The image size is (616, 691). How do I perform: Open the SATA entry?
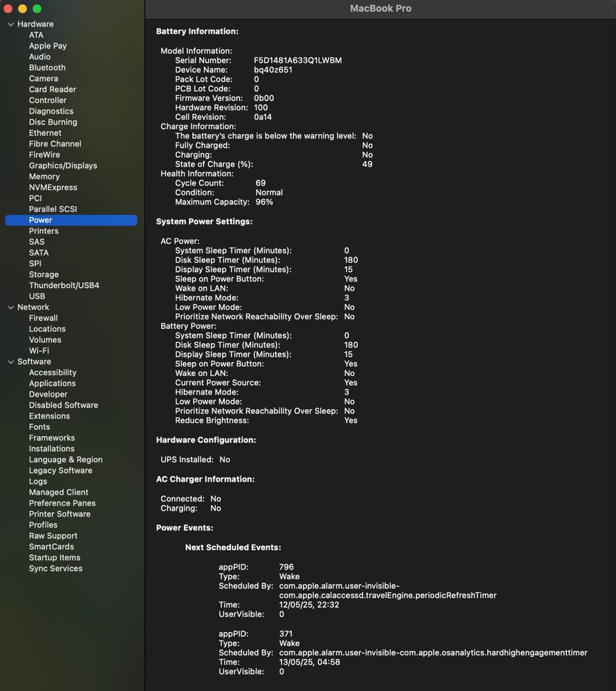(x=39, y=252)
